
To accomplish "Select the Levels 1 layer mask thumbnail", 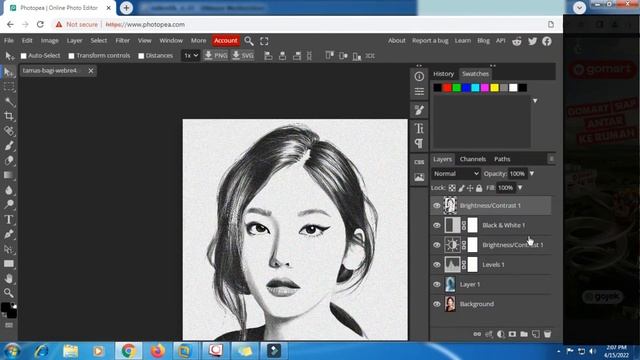I will (472, 264).
